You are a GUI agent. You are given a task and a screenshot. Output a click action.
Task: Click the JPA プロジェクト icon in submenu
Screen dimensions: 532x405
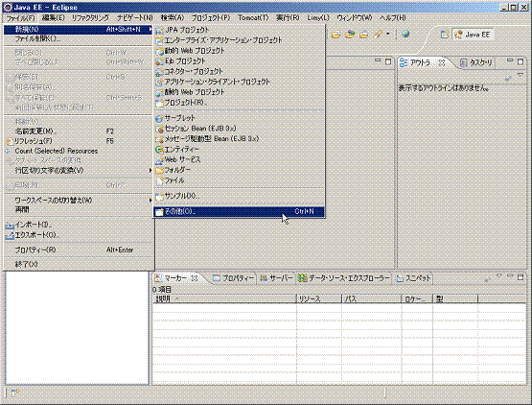coord(159,31)
